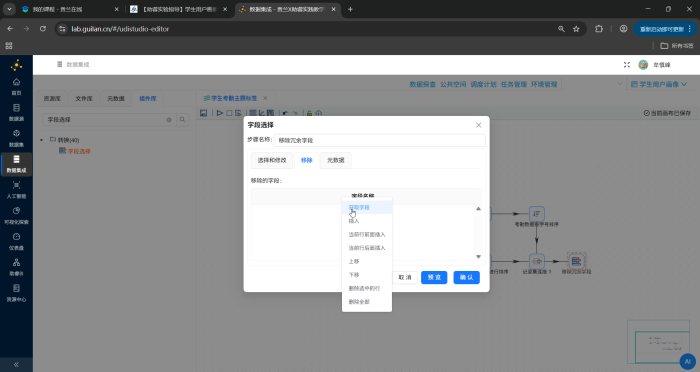
Task: Open 仪表盘 in the sidebar
Action: [x=16, y=241]
